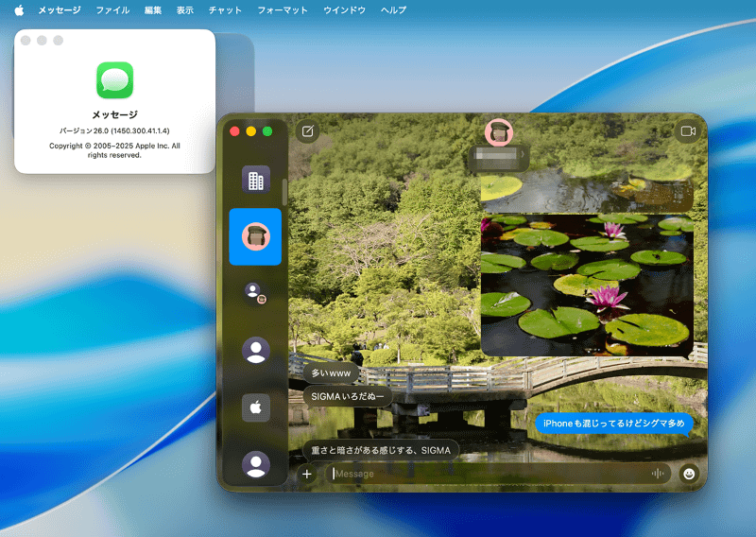
Task: Click the conversation list scrollbar
Action: [x=284, y=192]
